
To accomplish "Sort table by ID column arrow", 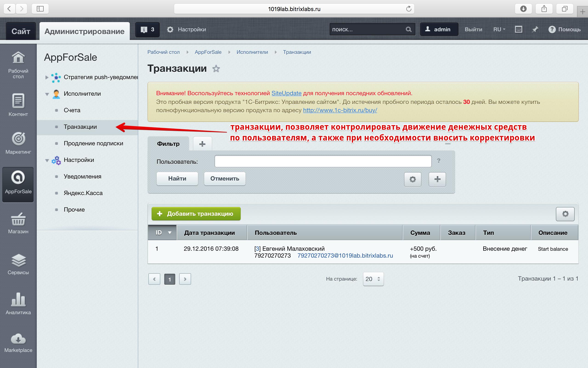I will (170, 233).
